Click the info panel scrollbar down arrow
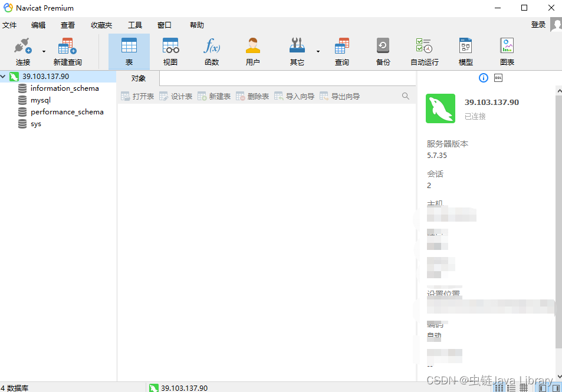This screenshot has height=392, width=562. (559, 377)
